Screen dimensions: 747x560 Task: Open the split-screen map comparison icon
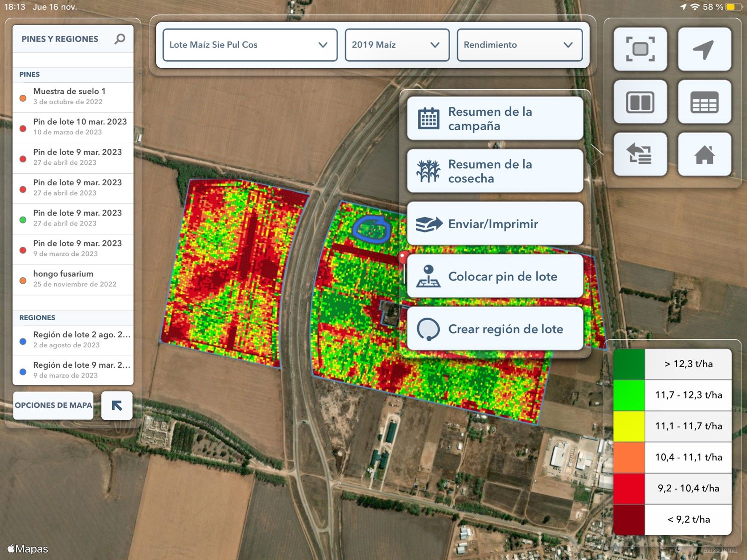(640, 102)
